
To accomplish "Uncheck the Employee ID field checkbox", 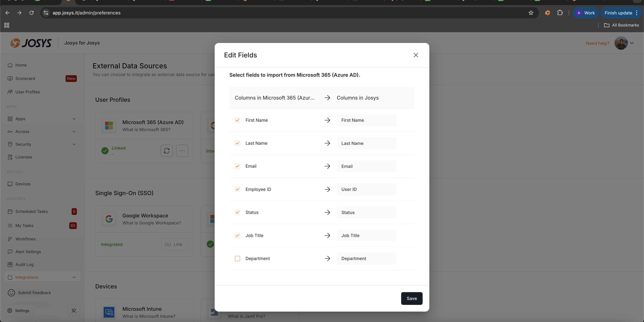I will (x=237, y=189).
